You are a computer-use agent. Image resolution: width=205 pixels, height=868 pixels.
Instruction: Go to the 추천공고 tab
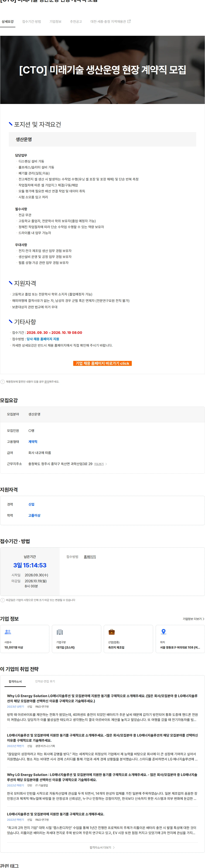[76, 22]
